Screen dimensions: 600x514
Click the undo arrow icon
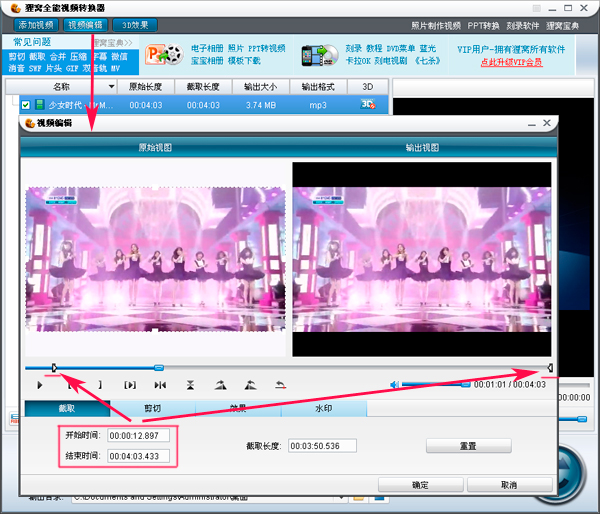[x=280, y=385]
